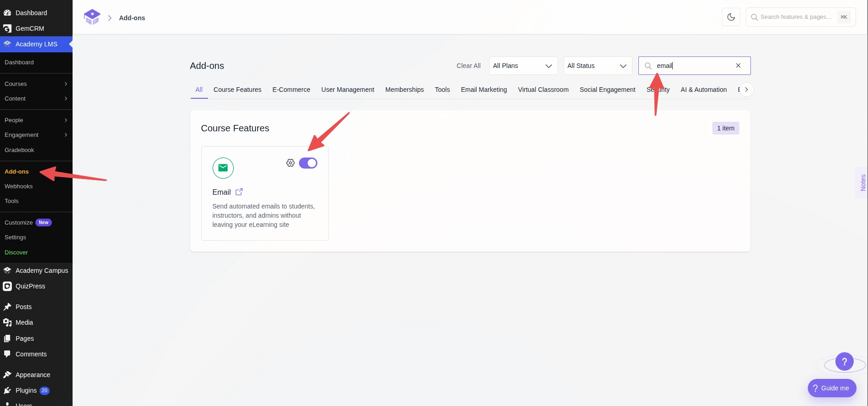Click the Clear All filter link

[468, 66]
